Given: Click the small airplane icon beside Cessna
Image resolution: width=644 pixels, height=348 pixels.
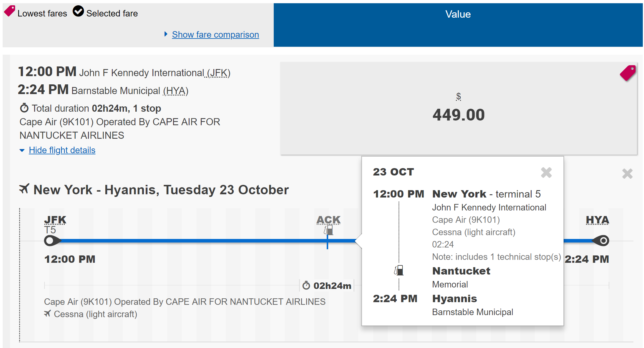Looking at the screenshot, I should (x=47, y=314).
